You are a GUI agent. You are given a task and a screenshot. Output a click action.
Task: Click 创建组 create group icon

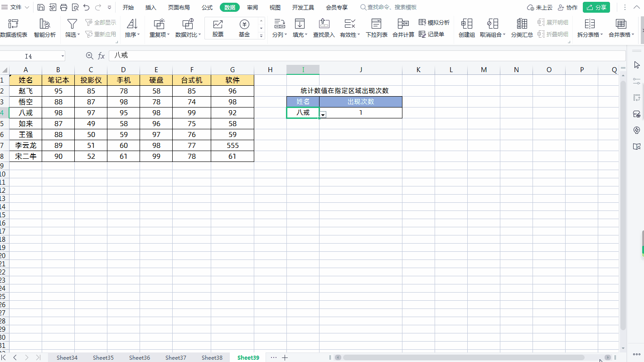pos(466,24)
